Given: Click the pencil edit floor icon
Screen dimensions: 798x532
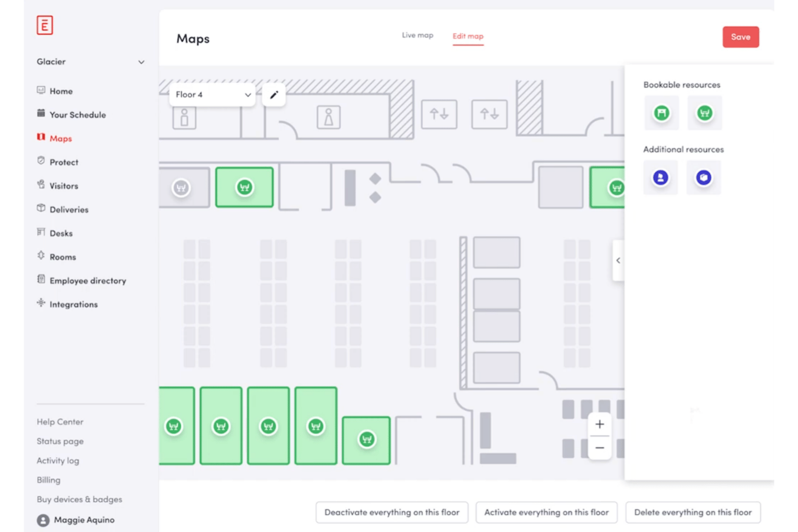Looking at the screenshot, I should pyautogui.click(x=274, y=95).
